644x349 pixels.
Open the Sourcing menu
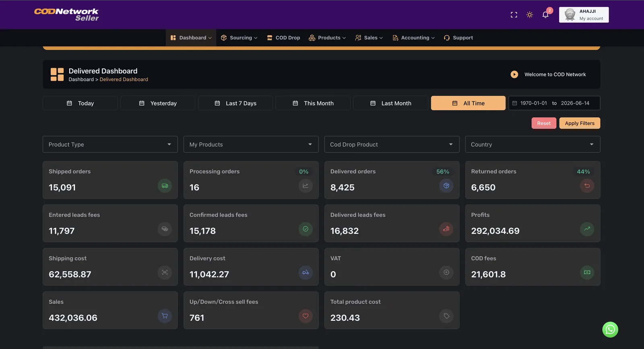click(x=239, y=38)
